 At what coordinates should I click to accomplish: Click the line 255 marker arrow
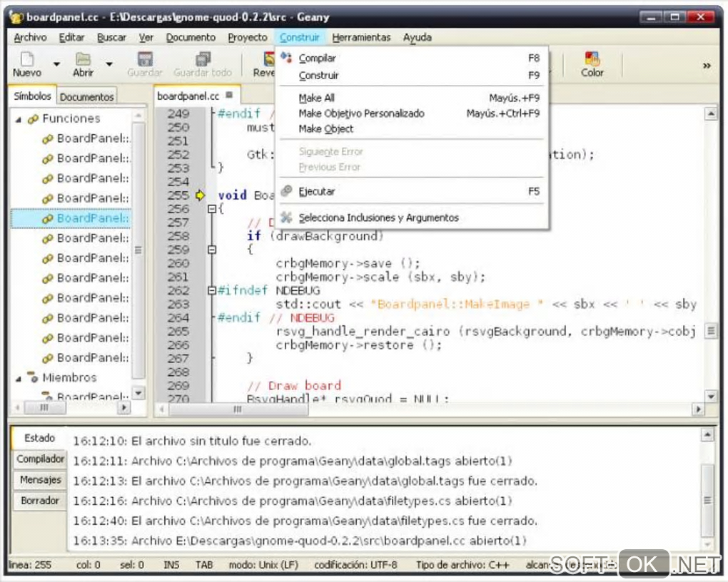(200, 195)
